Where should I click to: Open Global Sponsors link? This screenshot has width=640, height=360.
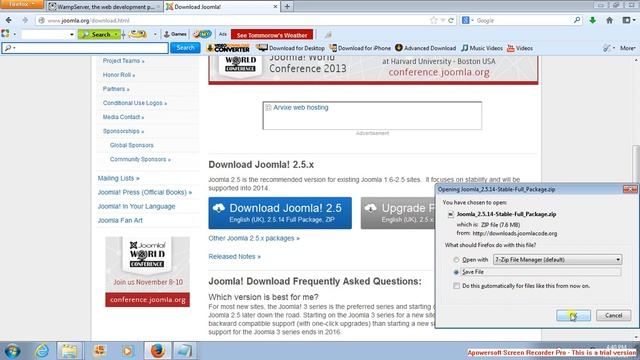[131, 145]
